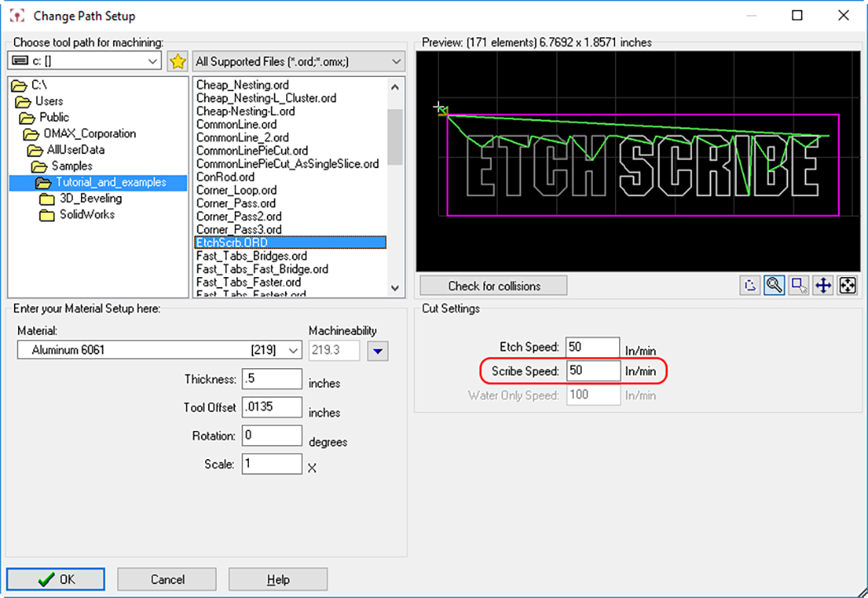Image resolution: width=868 pixels, height=598 pixels.
Task: Open the drive selection dropdown
Action: (x=152, y=61)
